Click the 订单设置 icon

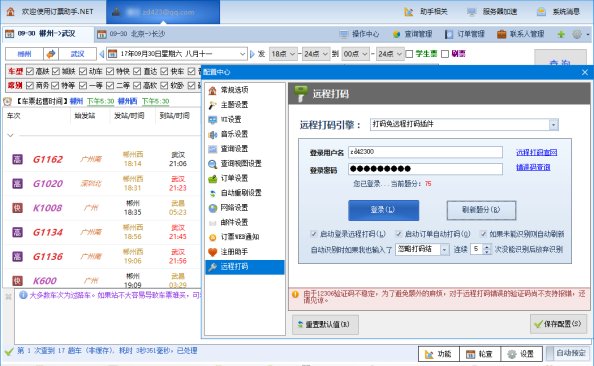(213, 178)
